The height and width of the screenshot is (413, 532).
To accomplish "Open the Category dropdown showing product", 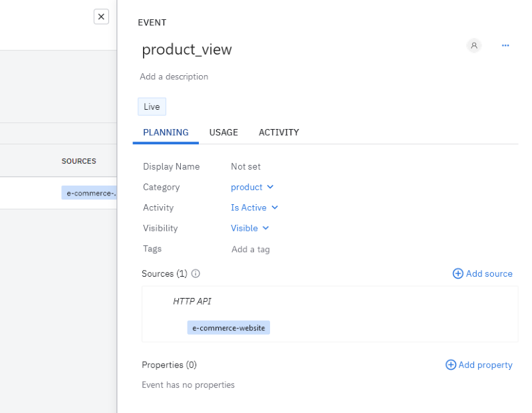I will (252, 187).
